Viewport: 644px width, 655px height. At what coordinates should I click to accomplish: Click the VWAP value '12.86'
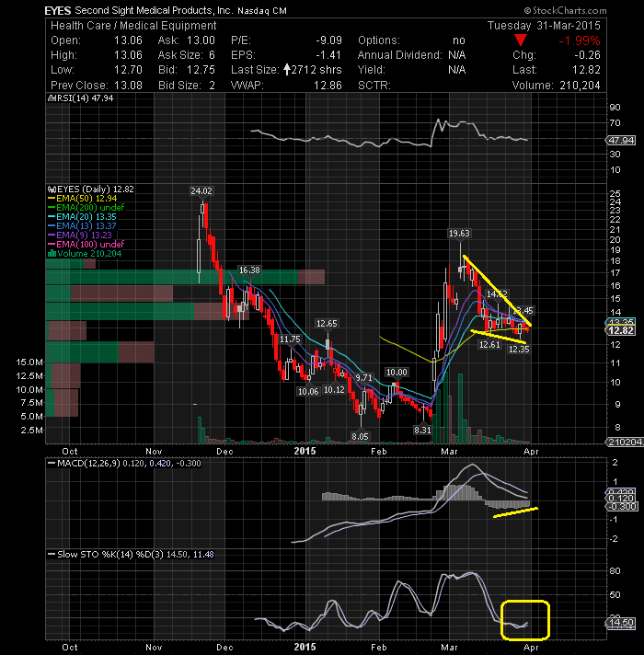pos(328,86)
